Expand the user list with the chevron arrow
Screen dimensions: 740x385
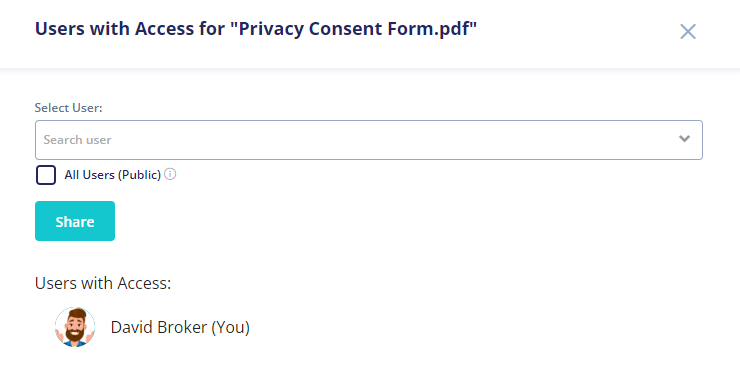[x=684, y=139]
